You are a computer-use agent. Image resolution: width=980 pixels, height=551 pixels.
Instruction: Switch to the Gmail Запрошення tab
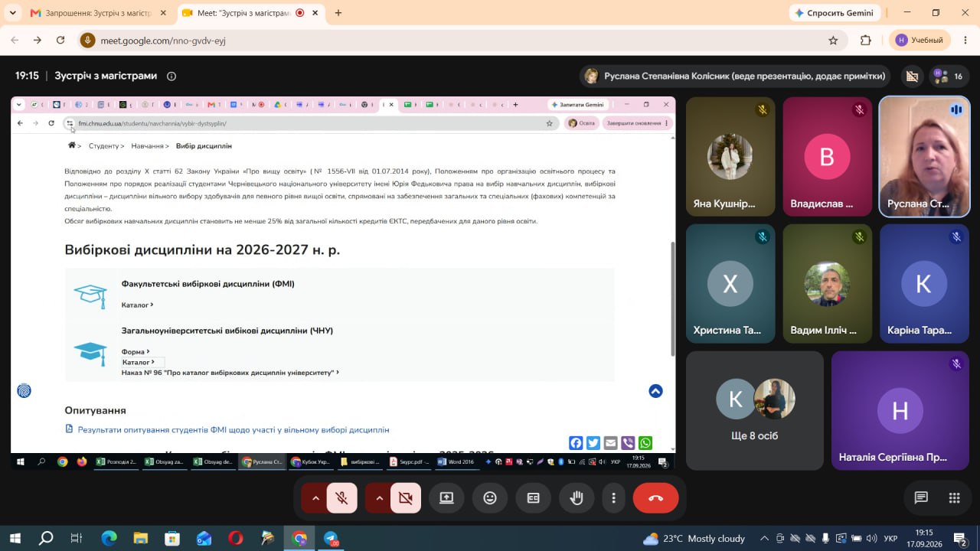(x=96, y=13)
